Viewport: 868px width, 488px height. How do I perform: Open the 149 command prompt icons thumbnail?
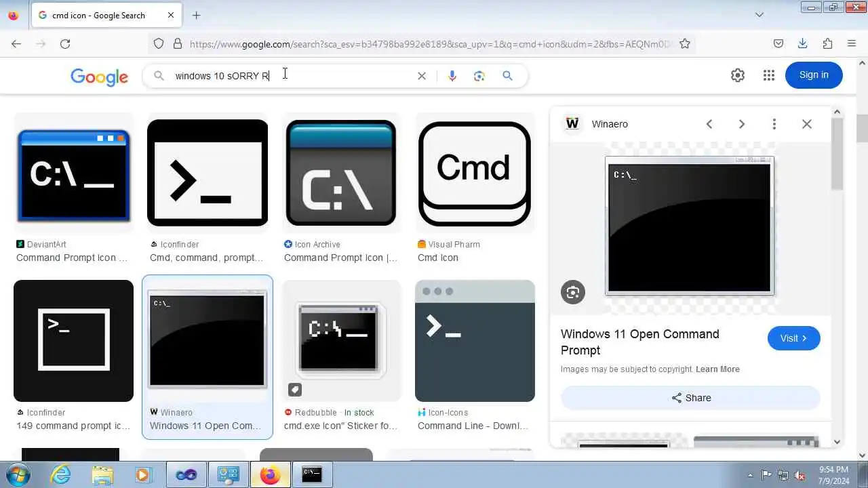click(x=73, y=341)
